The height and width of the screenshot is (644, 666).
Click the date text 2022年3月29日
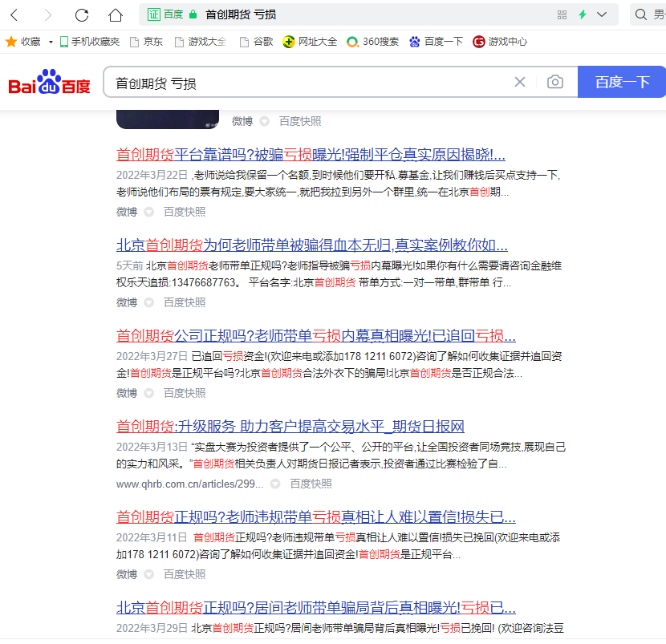152,628
